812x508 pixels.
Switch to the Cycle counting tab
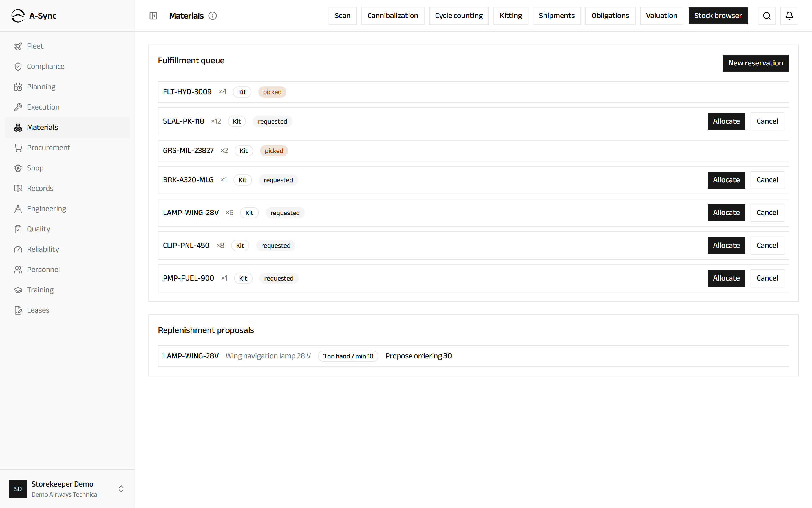coord(459,16)
